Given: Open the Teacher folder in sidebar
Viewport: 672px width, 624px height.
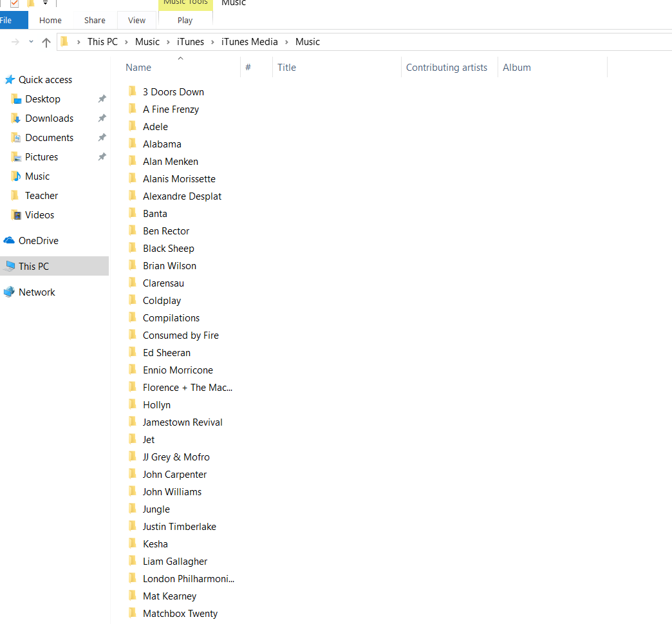Looking at the screenshot, I should click(41, 196).
